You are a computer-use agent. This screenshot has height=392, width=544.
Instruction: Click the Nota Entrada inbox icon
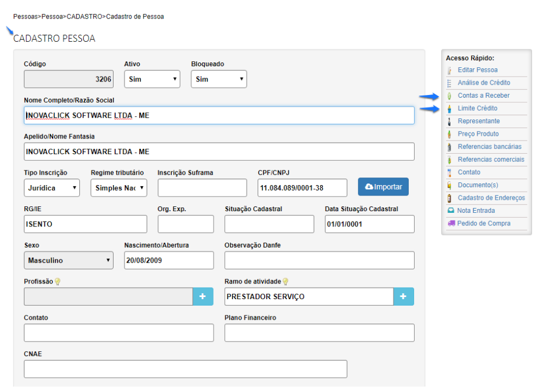[x=450, y=211]
